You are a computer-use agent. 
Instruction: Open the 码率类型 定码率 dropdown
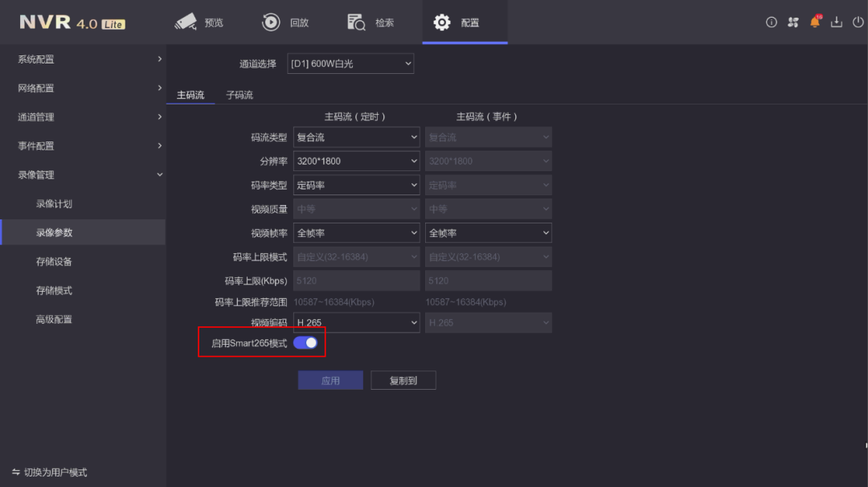coord(356,185)
